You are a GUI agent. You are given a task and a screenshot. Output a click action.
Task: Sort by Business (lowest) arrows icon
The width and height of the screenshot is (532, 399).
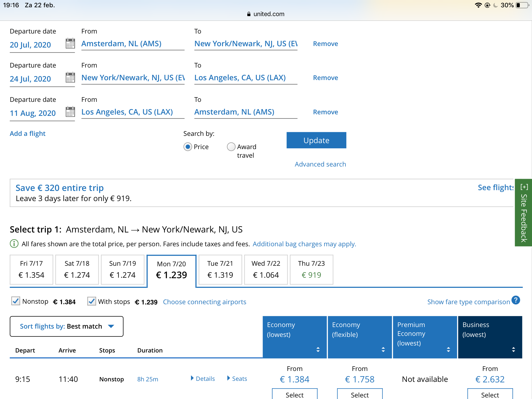pos(513,349)
